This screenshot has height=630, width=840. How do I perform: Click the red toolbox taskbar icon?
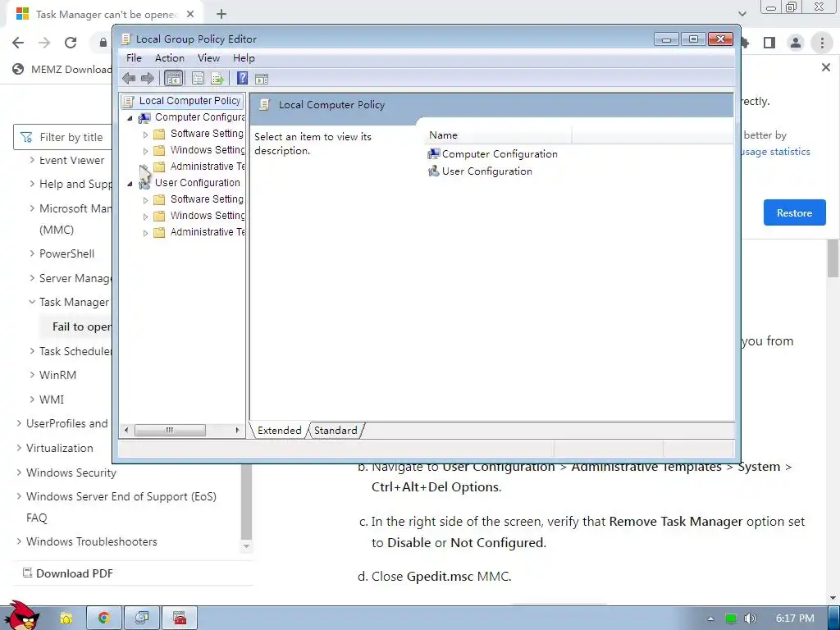pyautogui.click(x=180, y=618)
